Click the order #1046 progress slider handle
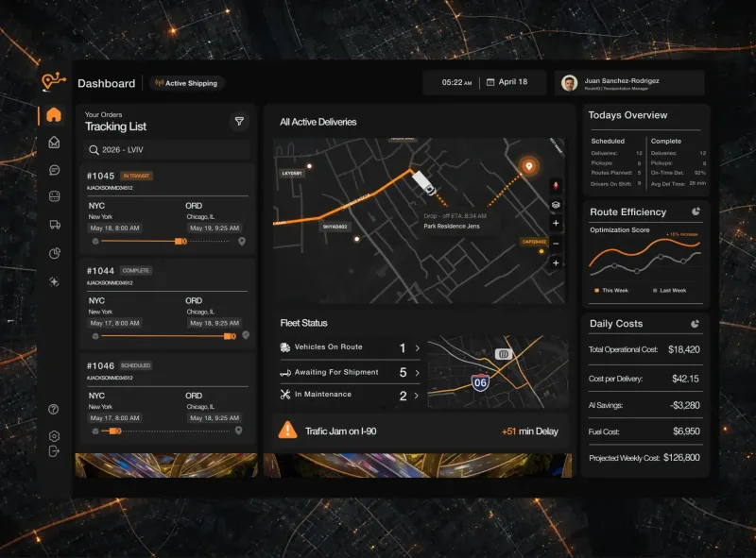The height and width of the screenshot is (558, 756). pyautogui.click(x=115, y=431)
